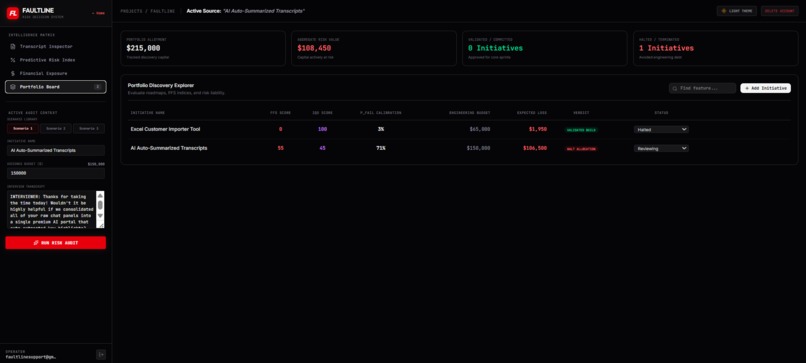
Task: Click inside the interview transcript text area
Action: pyautogui.click(x=51, y=209)
